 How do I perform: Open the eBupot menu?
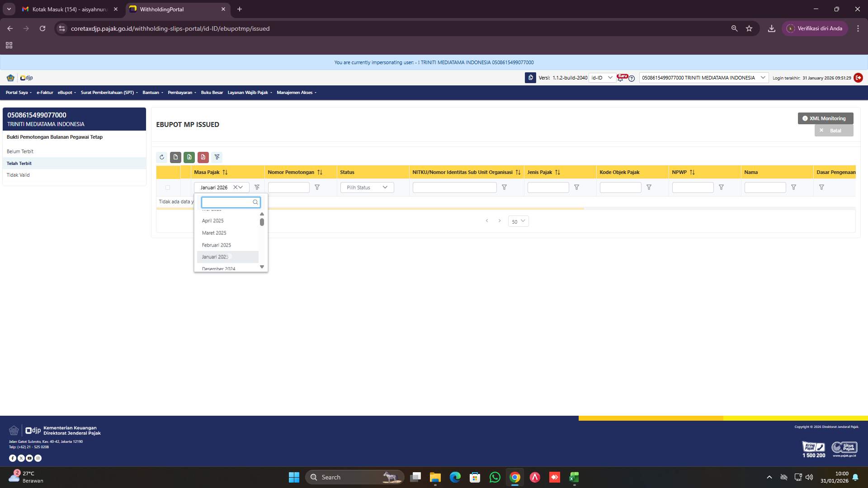coord(66,92)
